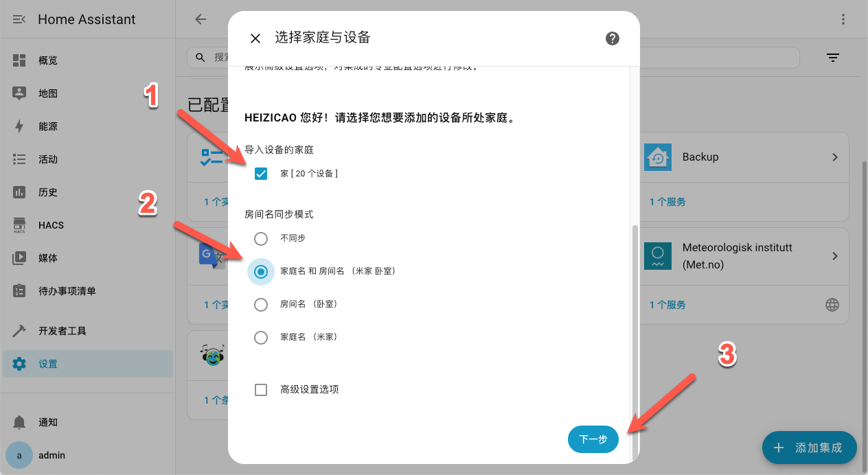Collapse the sidebar with hamburger icon

tap(19, 19)
